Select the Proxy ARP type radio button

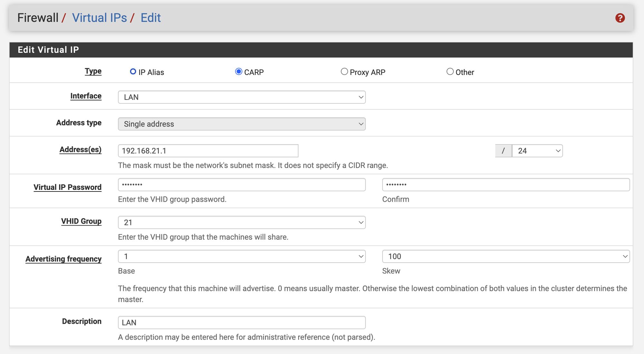345,71
